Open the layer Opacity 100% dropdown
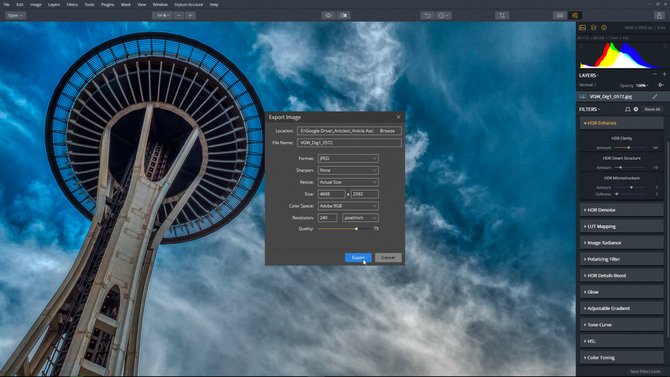The height and width of the screenshot is (377, 670). [x=642, y=85]
